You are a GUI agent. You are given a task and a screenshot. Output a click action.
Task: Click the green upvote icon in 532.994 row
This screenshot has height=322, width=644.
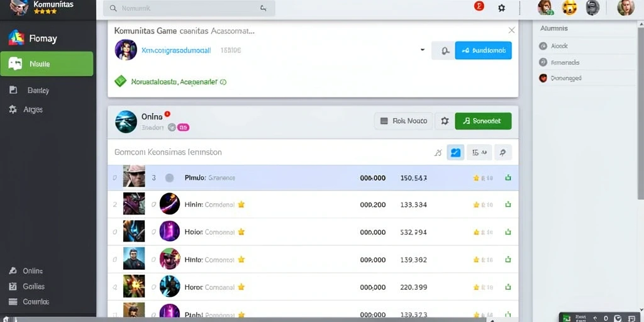pos(508,232)
